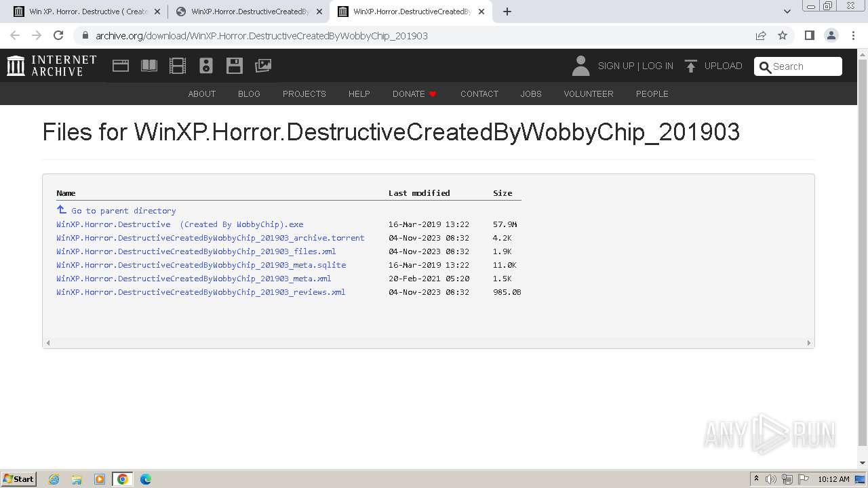Open the Software floppy disk icon
This screenshot has width=868, height=488.
click(235, 66)
